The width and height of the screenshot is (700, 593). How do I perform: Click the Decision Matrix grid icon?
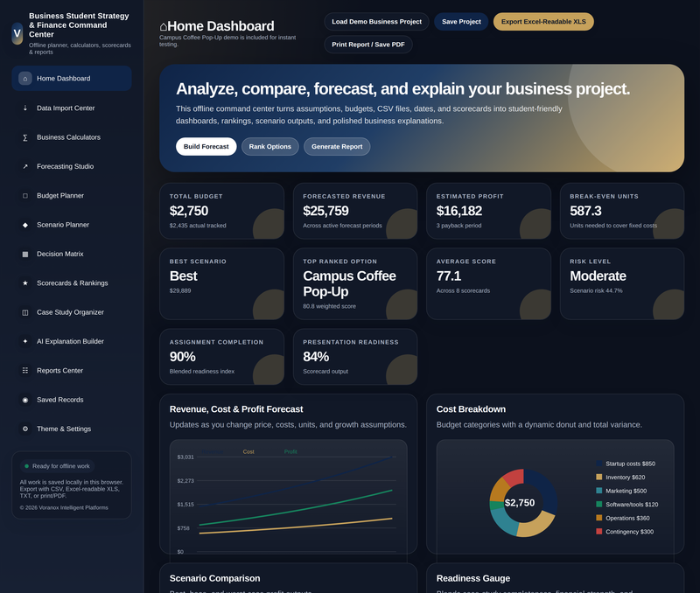[x=25, y=254]
